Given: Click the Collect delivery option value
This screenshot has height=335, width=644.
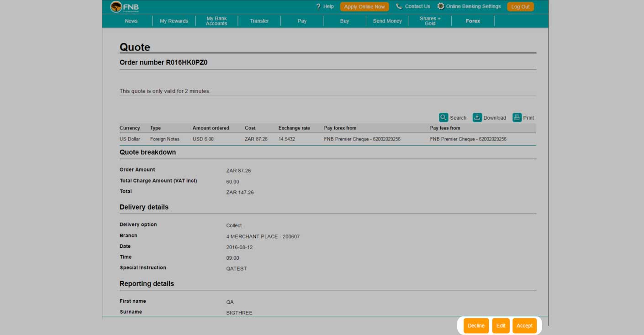Looking at the screenshot, I should (x=234, y=225).
